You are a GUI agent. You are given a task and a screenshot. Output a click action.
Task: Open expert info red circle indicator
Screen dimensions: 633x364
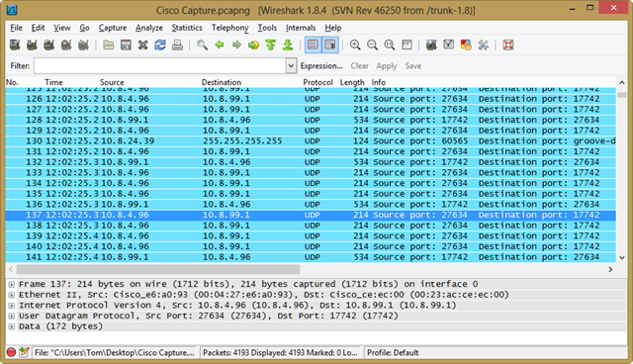(x=11, y=352)
